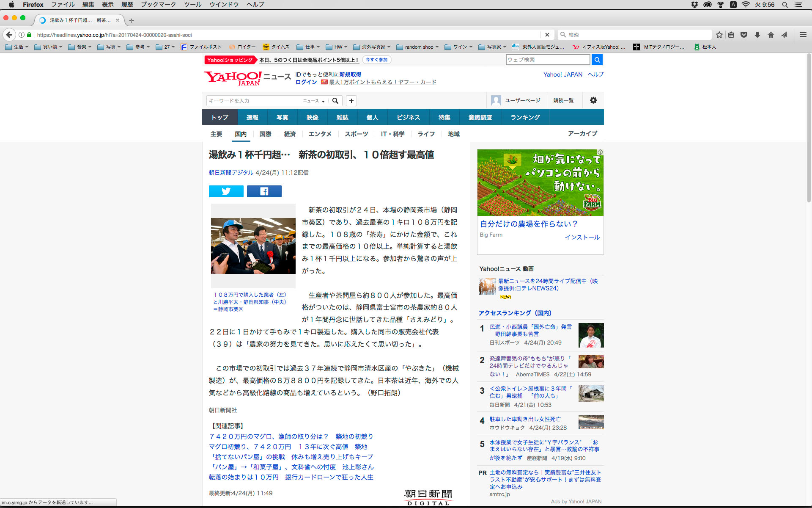The image size is (812, 508).
Task: Open Firefox downloads arrow icon
Action: pos(757,35)
